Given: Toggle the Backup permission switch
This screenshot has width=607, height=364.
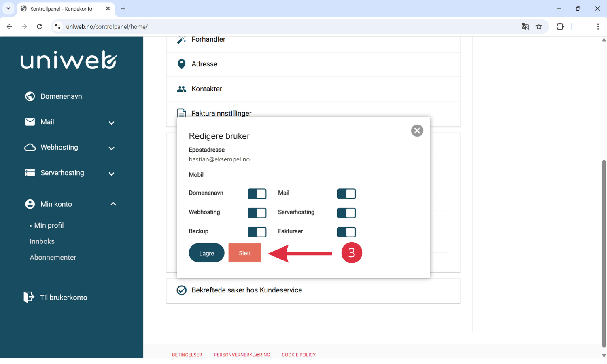Looking at the screenshot, I should tap(257, 232).
